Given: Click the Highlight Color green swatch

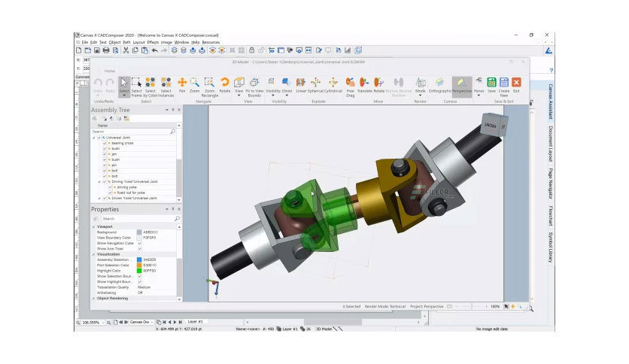Looking at the screenshot, I should pyautogui.click(x=139, y=271).
